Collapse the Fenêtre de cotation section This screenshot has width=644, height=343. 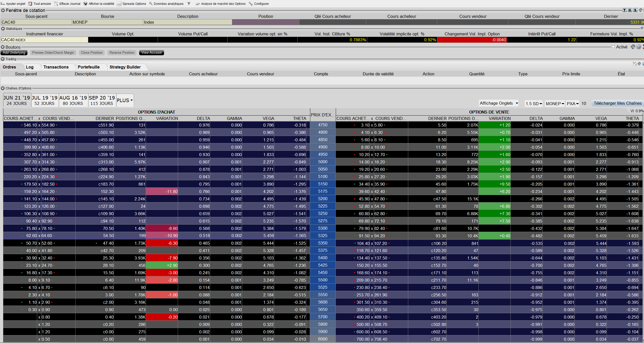click(x=3, y=10)
